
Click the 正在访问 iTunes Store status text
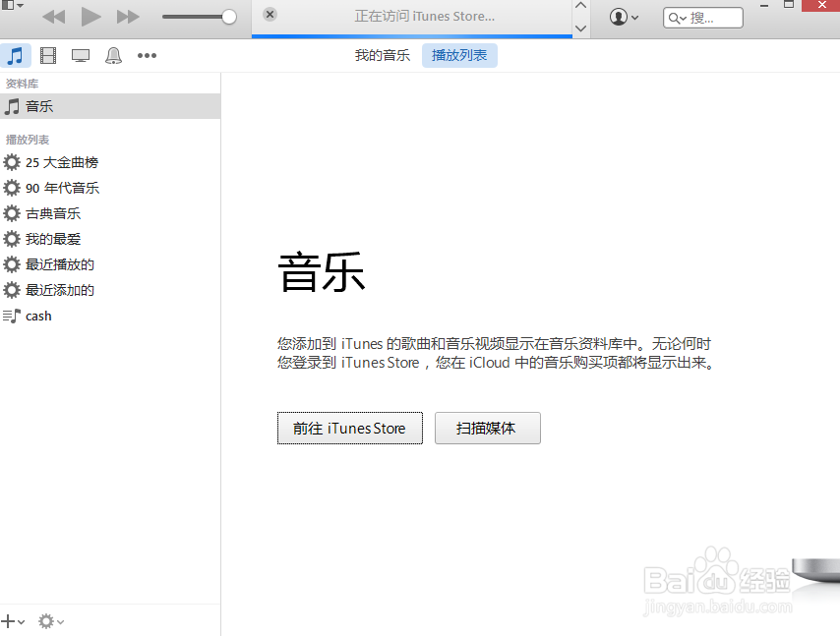click(424, 17)
